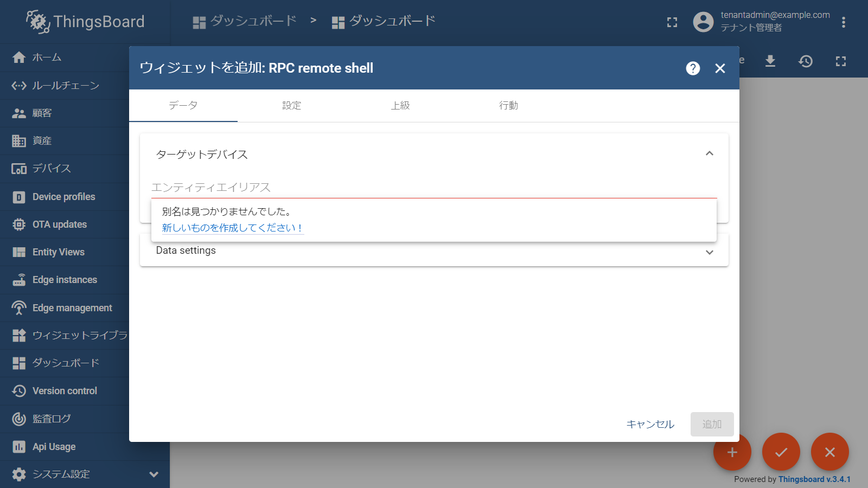Close the add widget dialog
Image resolution: width=868 pixels, height=488 pixels.
[x=720, y=68]
